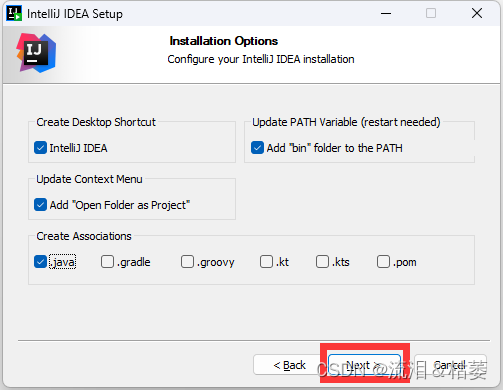
Task: Enable the .gradle file association
Action: pyautogui.click(x=107, y=262)
